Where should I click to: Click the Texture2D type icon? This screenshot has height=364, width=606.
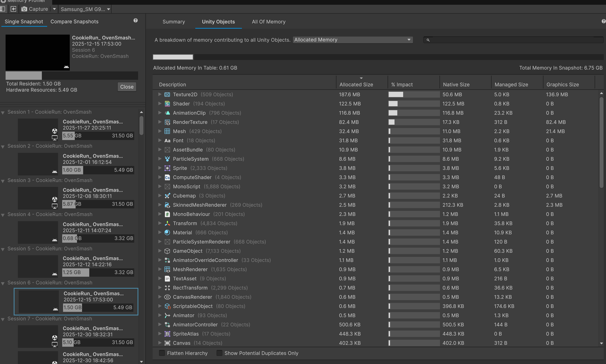coord(167,95)
